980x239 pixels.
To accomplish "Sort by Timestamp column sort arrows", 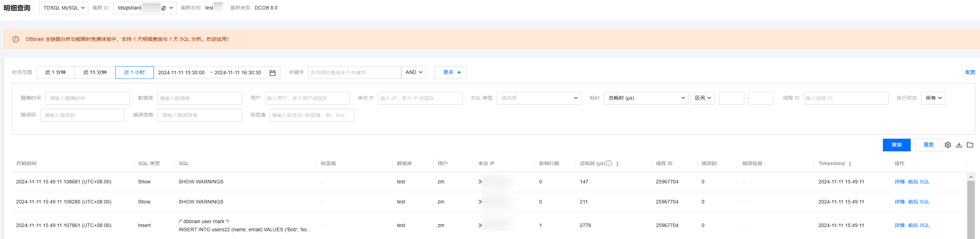I will click(x=850, y=164).
